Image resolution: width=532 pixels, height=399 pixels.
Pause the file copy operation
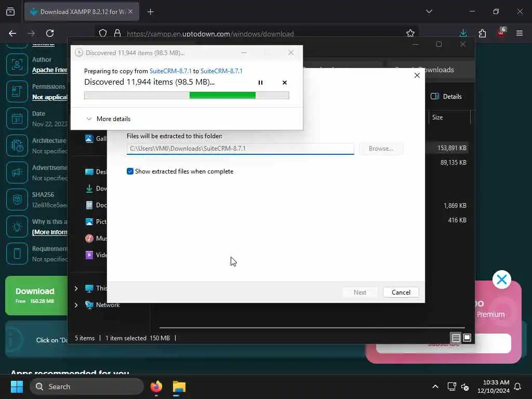pyautogui.click(x=260, y=83)
